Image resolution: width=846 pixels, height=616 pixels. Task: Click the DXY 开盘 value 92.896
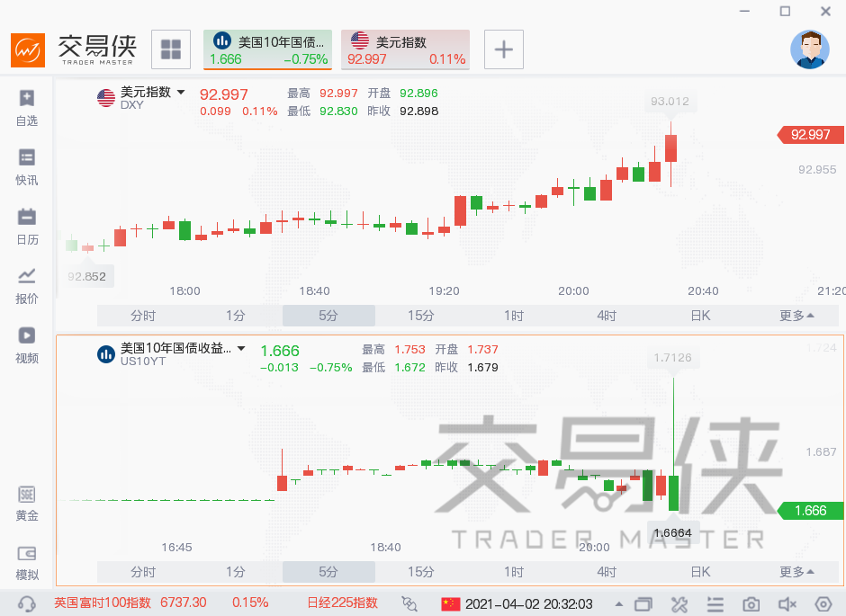[418, 94]
